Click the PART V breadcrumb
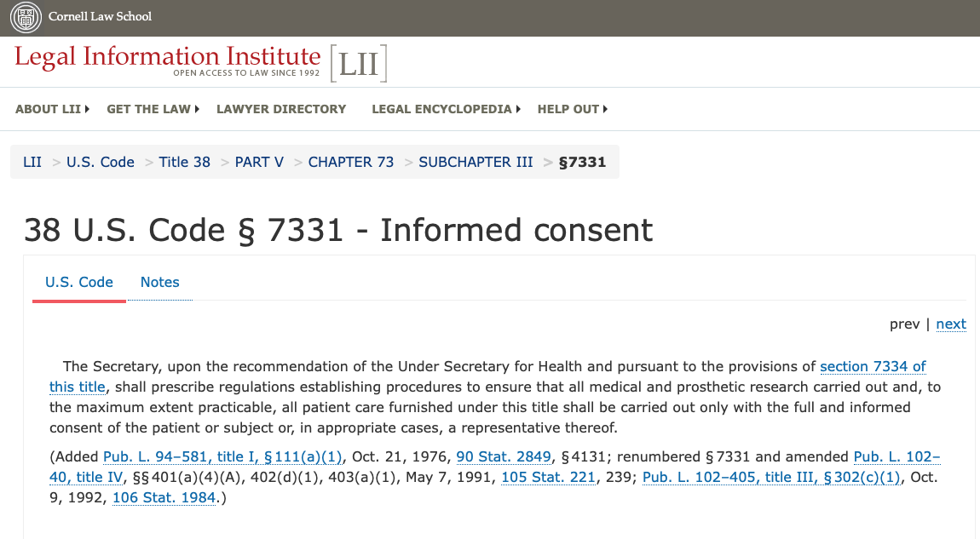The height and width of the screenshot is (539, 980). click(x=259, y=163)
